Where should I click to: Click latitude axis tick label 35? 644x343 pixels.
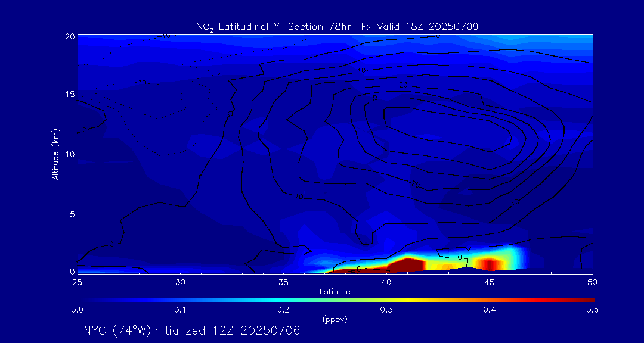283,282
